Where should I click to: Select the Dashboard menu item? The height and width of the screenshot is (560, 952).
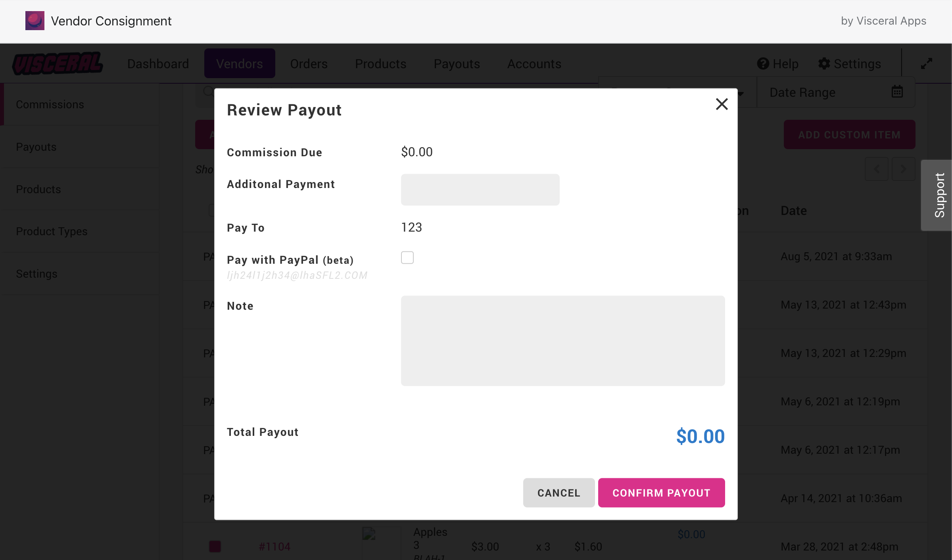(157, 63)
